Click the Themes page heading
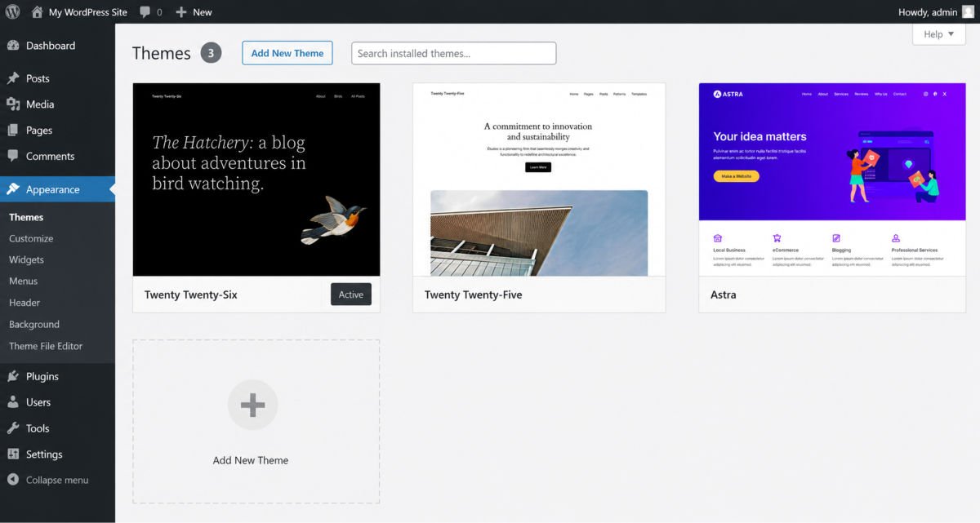 [x=162, y=53]
